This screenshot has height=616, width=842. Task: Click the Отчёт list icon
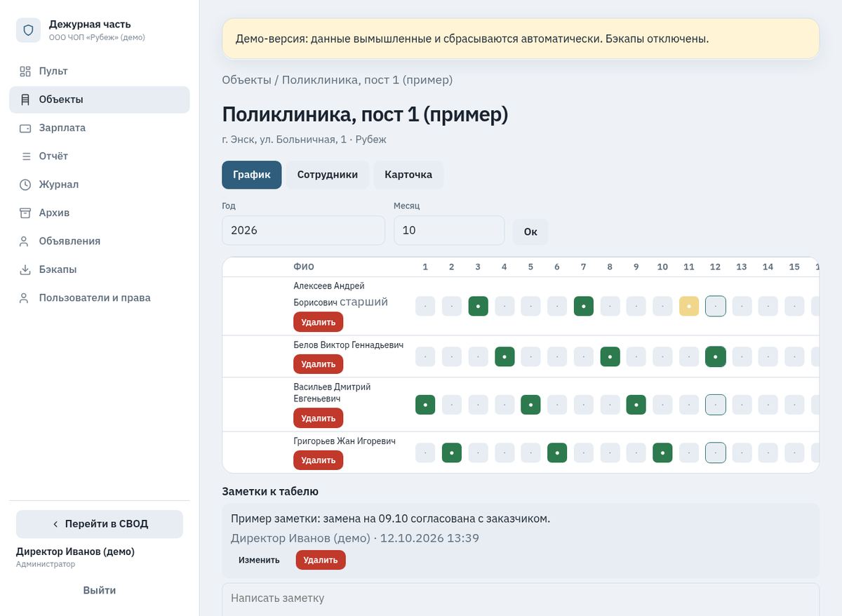(25, 156)
